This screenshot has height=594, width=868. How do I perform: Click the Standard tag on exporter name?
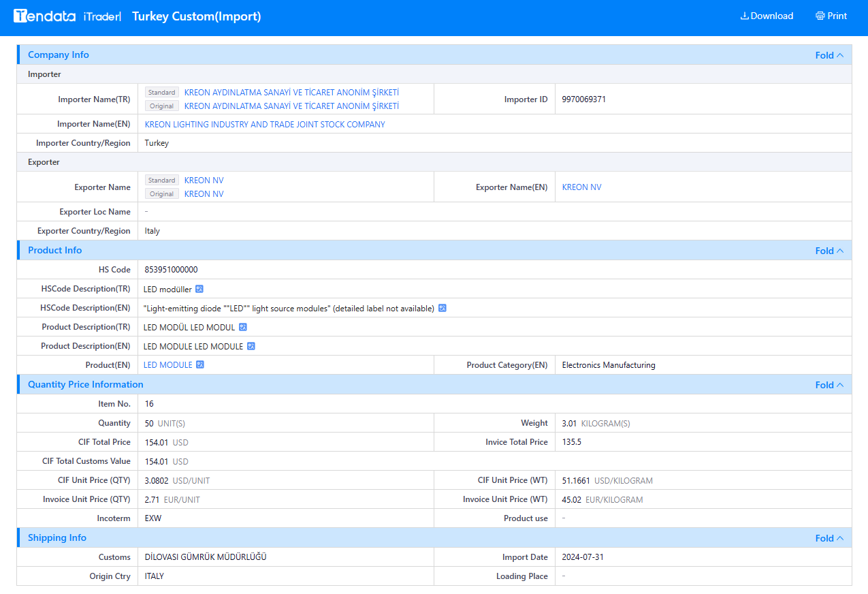162,181
